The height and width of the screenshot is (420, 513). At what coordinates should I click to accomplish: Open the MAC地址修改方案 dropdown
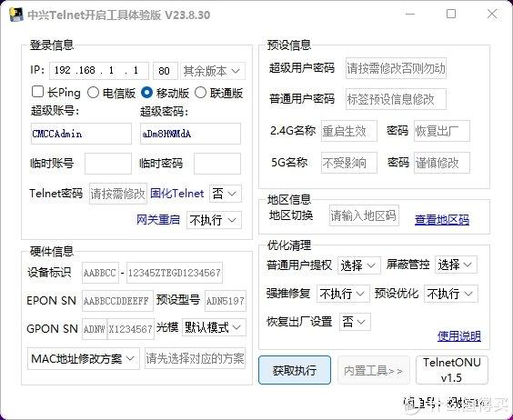(84, 358)
